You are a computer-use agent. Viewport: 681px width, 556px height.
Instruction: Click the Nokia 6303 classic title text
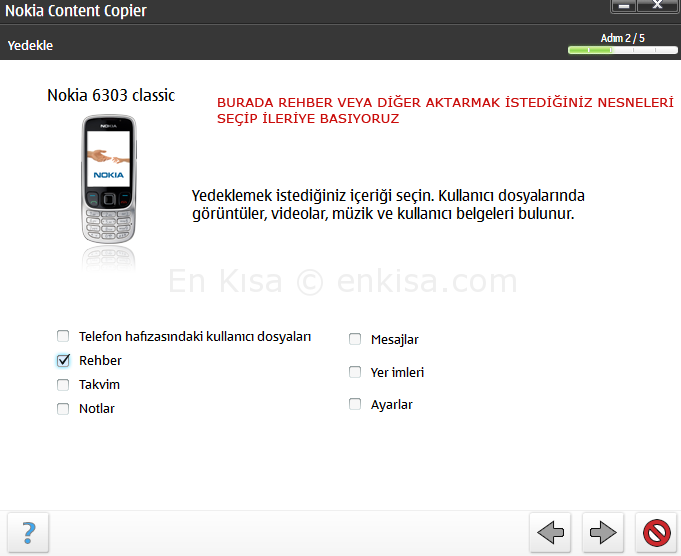111,95
